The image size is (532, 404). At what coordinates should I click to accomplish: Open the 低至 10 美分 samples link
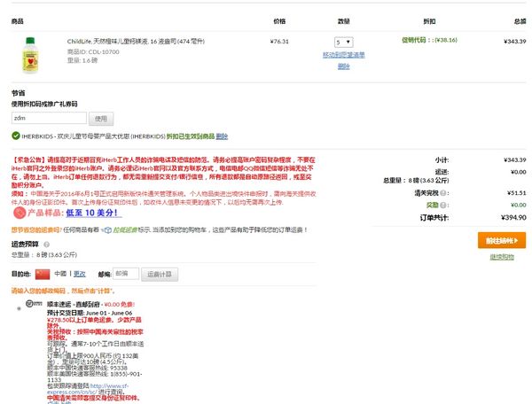(x=91, y=213)
